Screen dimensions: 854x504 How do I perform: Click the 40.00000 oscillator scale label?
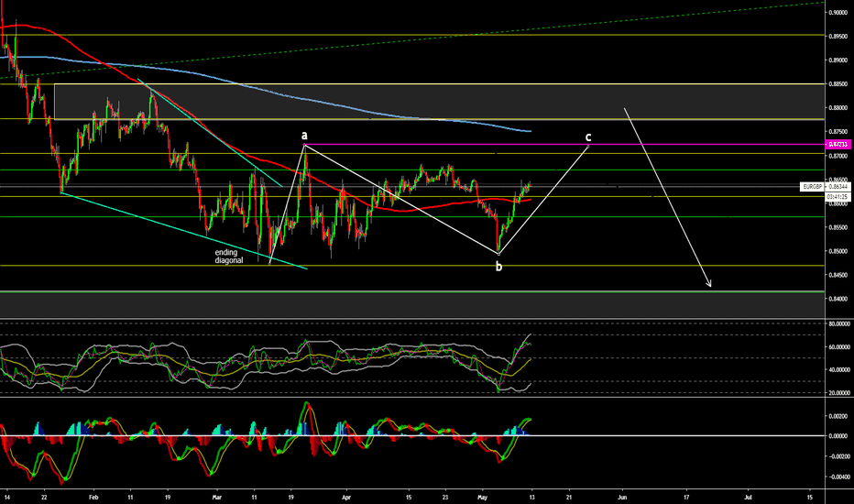(x=838, y=369)
